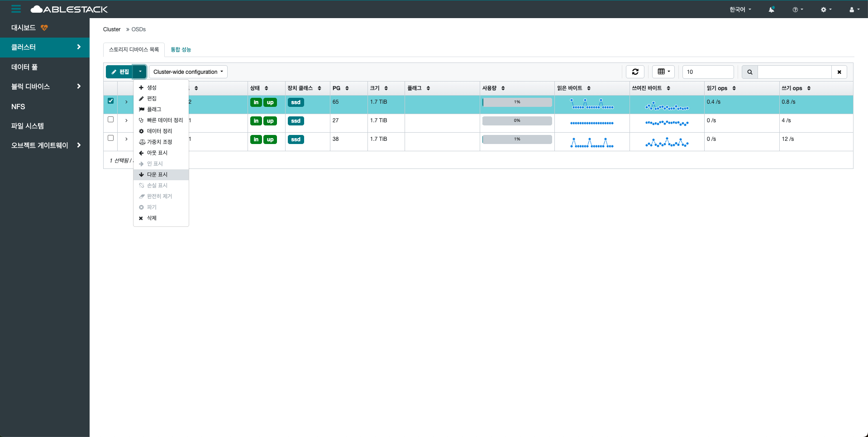Viewport: 868px width, 437px height.
Task: Expand the first OSD row details
Action: click(126, 102)
